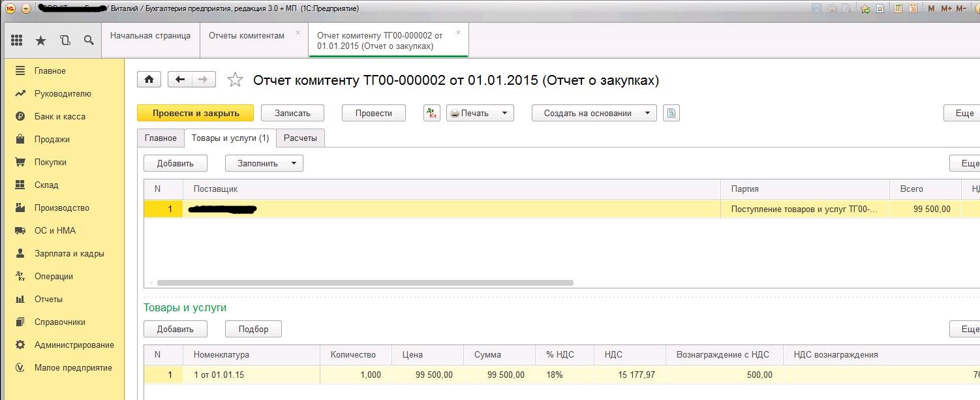The image size is (980, 400).
Task: Close the Отчеты комитентам tab
Action: 298,32
